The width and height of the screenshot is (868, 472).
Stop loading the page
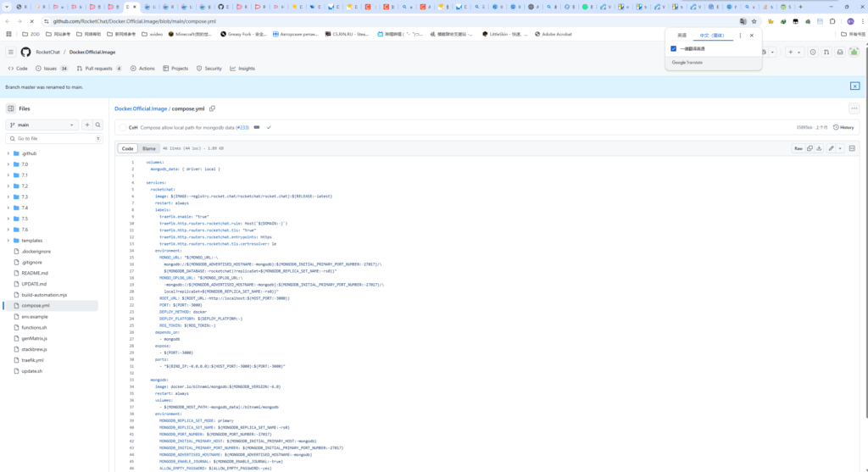point(31,21)
